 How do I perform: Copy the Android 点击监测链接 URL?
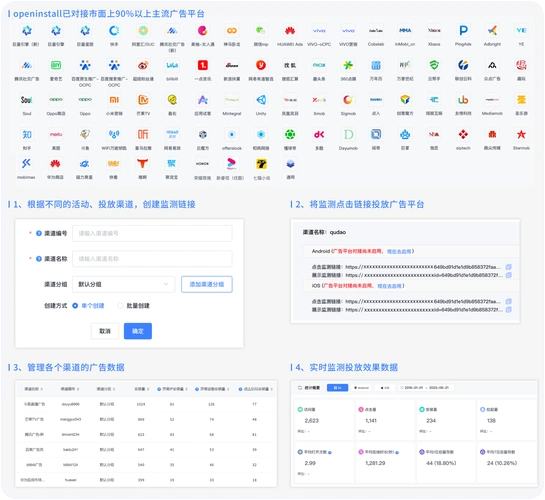pos(508,267)
